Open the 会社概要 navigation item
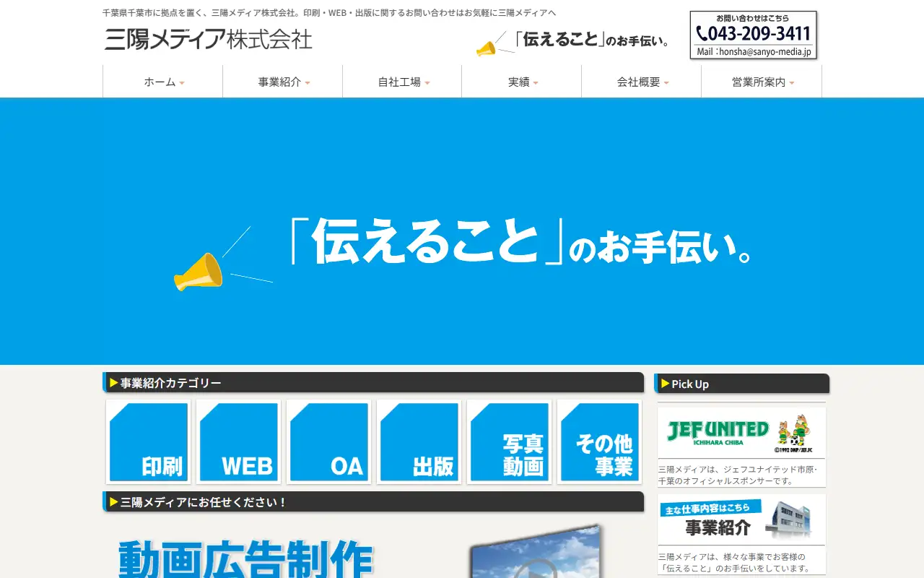This screenshot has height=578, width=924. (641, 82)
